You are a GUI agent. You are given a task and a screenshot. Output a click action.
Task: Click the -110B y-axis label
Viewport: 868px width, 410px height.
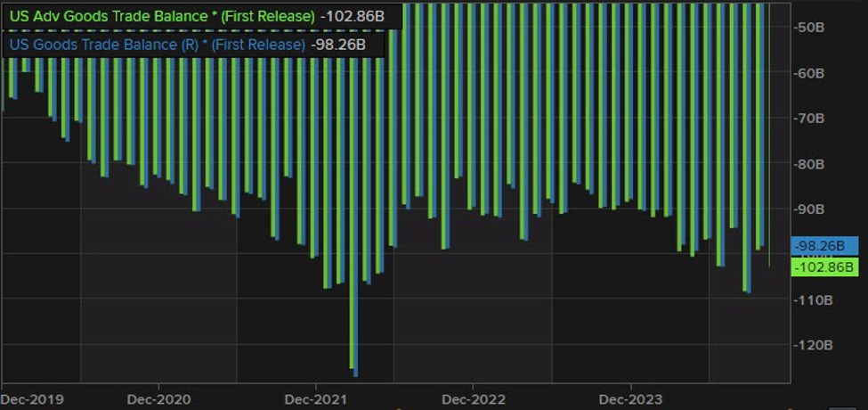pyautogui.click(x=811, y=300)
